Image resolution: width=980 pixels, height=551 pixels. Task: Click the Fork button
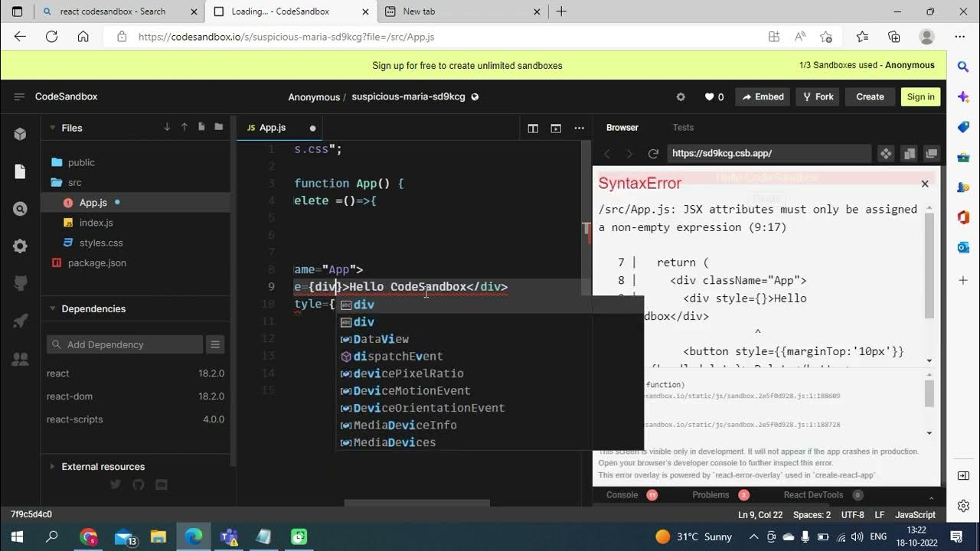pyautogui.click(x=818, y=96)
